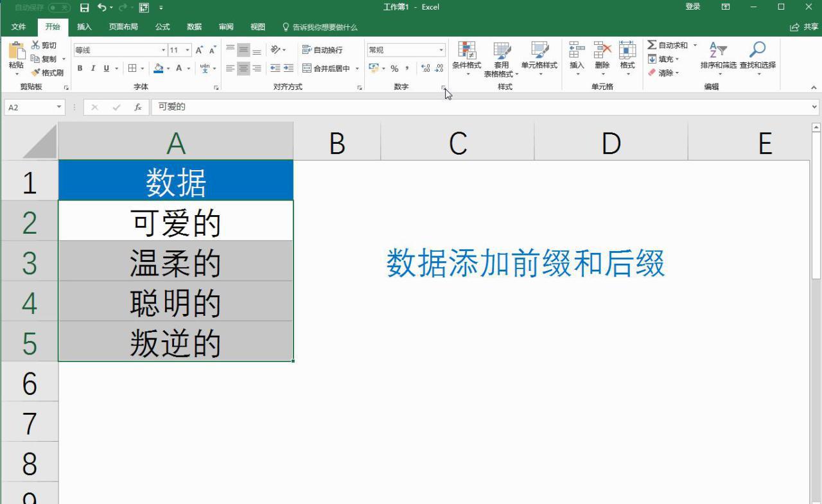This screenshot has height=504, width=822.
Task: Click the Undo arrow icon
Action: (101, 7)
